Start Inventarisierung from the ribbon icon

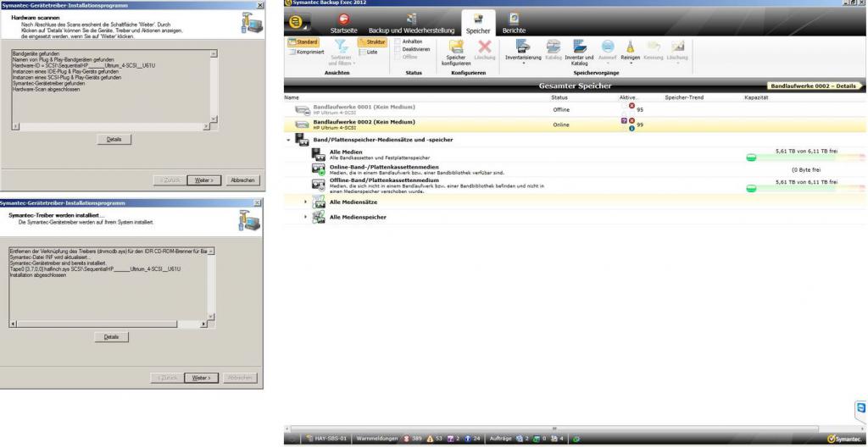coord(522,47)
